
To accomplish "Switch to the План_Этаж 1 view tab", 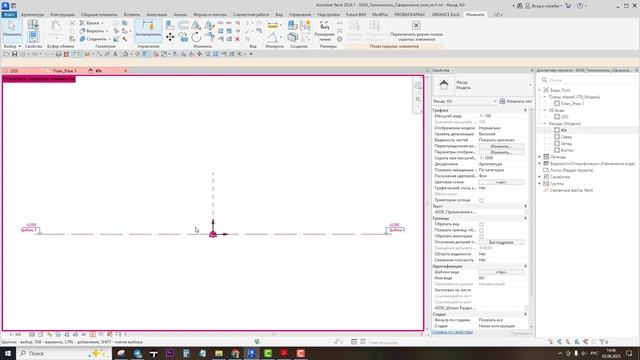I will [64, 71].
